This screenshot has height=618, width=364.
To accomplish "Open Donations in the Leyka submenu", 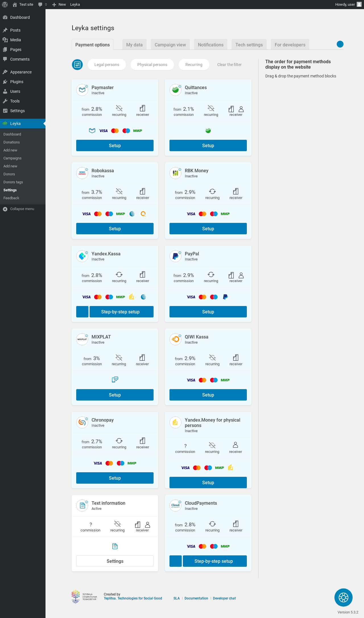I will [x=23, y=142].
